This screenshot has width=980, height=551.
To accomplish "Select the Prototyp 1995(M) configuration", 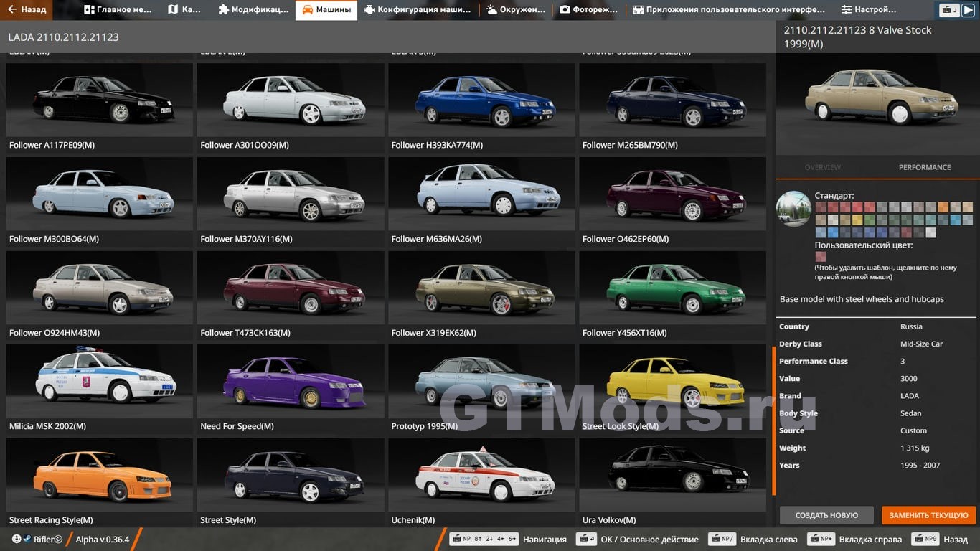I will (481, 389).
